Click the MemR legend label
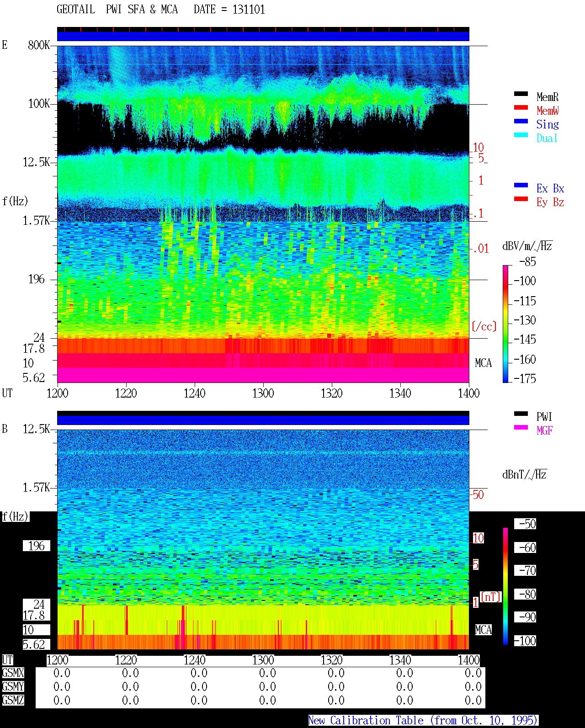Image resolution: width=585 pixels, height=728 pixels. pos(548,97)
